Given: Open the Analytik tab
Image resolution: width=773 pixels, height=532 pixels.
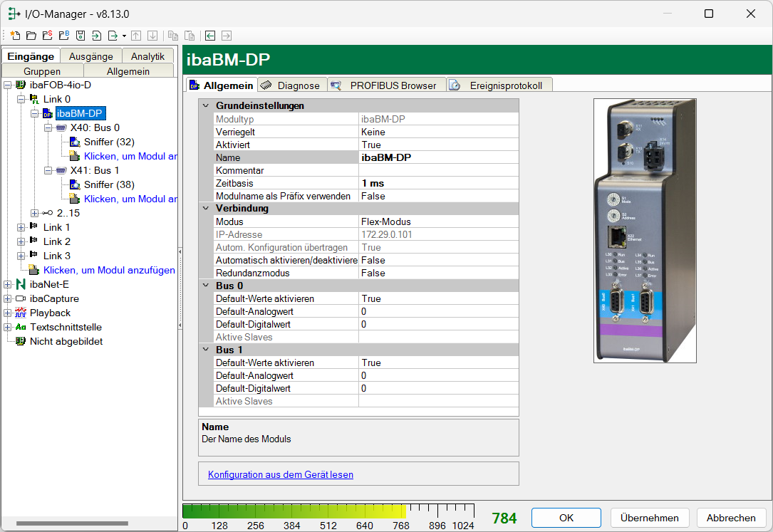Looking at the screenshot, I should [x=147, y=56].
